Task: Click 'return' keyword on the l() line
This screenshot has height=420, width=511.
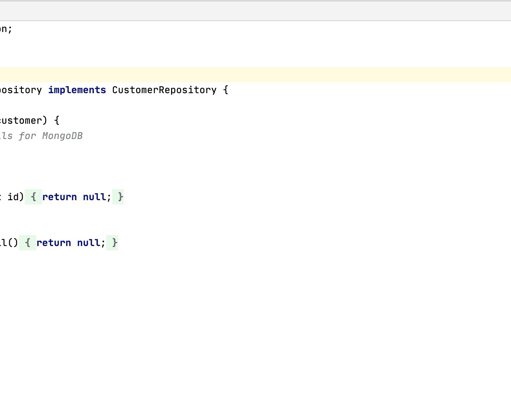Action: pyautogui.click(x=54, y=243)
